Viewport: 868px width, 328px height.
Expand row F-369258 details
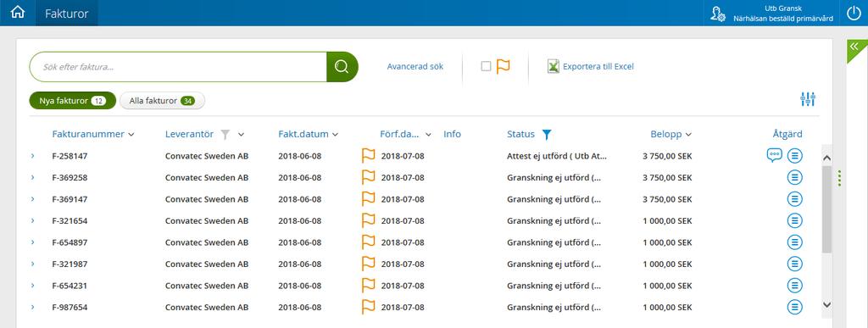click(33, 177)
